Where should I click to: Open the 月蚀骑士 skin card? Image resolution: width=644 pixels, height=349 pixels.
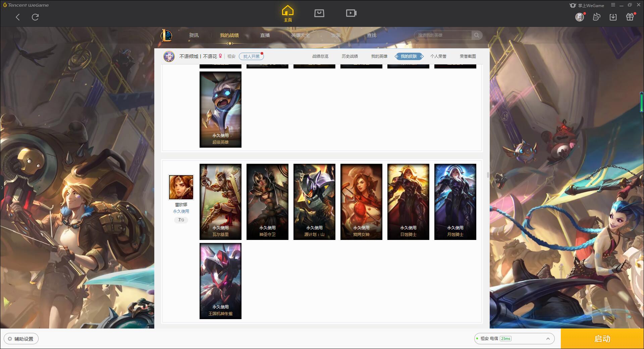(x=455, y=202)
